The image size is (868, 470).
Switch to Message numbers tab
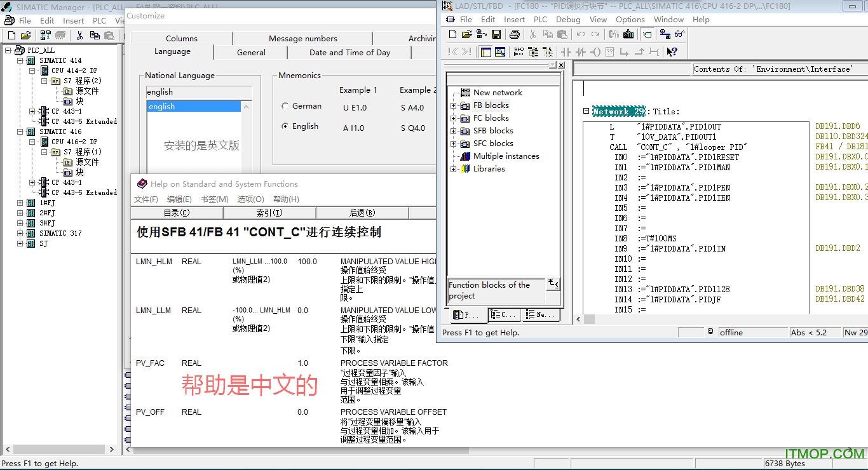302,38
